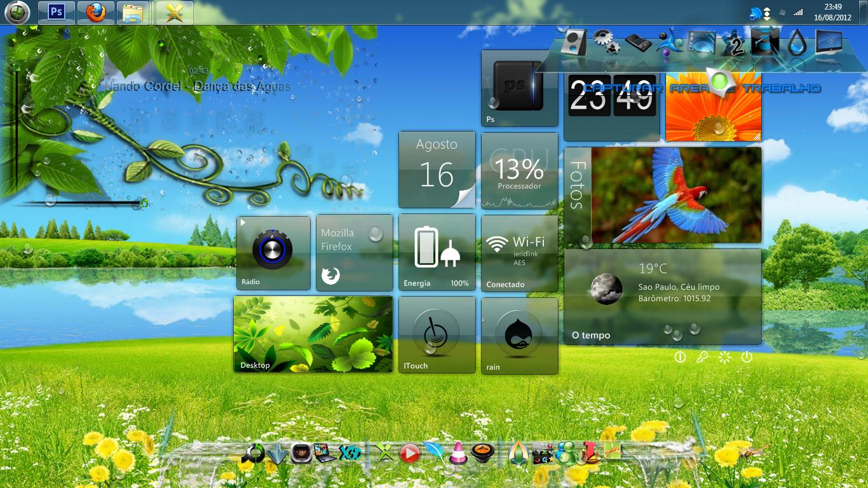Click the player's green track progress knob

[144, 203]
